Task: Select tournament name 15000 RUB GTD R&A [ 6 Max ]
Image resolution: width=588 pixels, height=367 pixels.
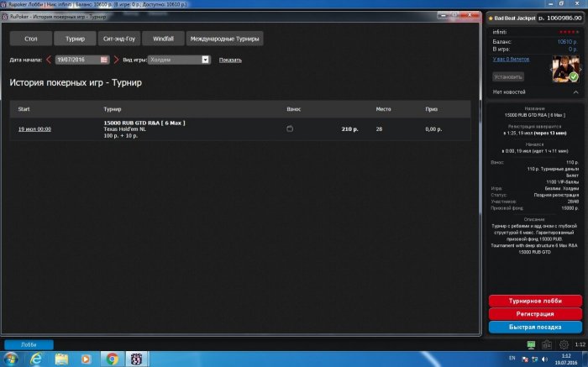Action: click(x=144, y=123)
